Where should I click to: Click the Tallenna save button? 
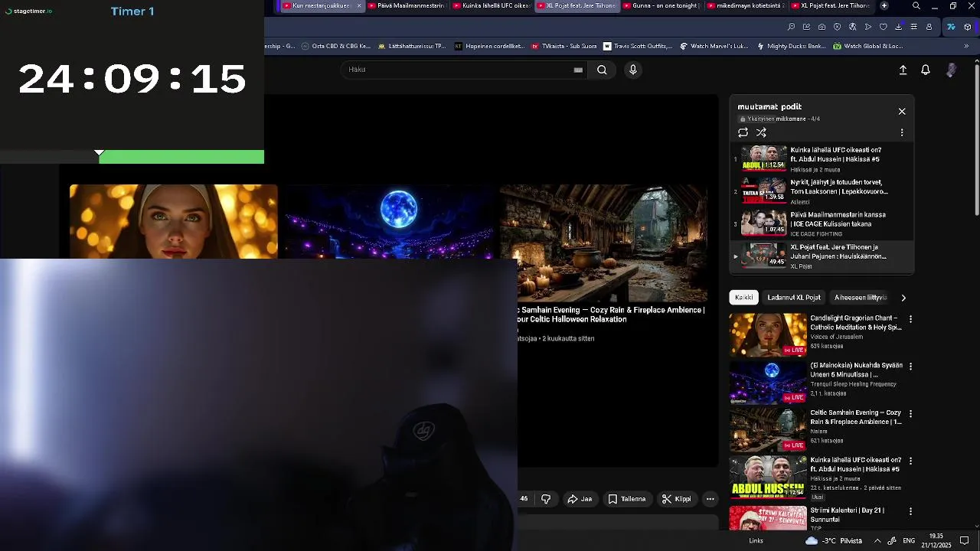coord(627,499)
